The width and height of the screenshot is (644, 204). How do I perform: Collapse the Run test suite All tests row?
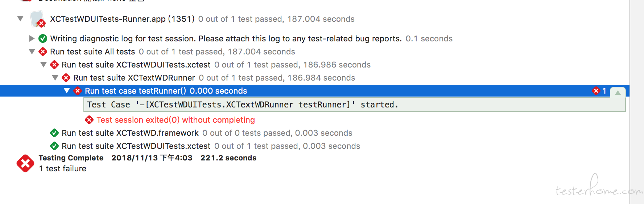[x=32, y=52]
